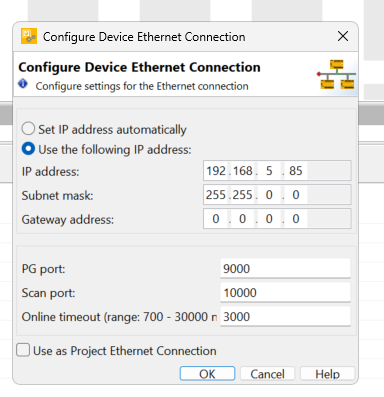Screen dimensions: 384x397
Task: Click IP address last octet 85
Action: click(x=296, y=171)
